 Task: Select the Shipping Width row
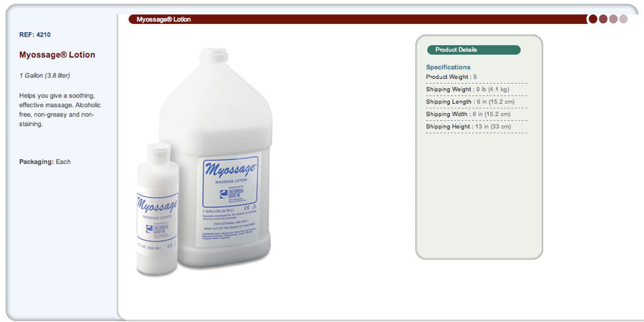click(476, 114)
